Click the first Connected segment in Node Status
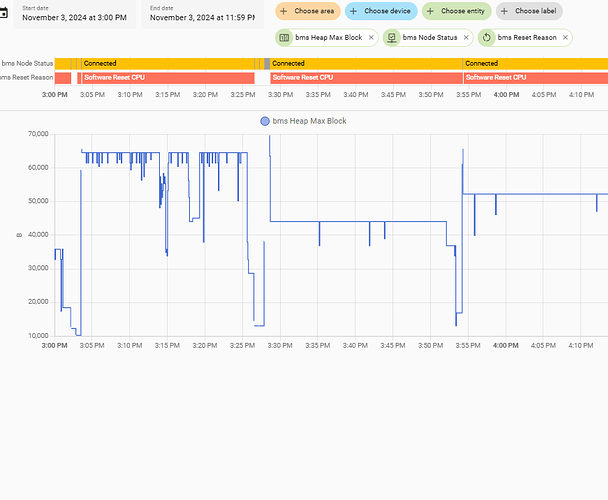This screenshot has width=608, height=500. point(168,64)
